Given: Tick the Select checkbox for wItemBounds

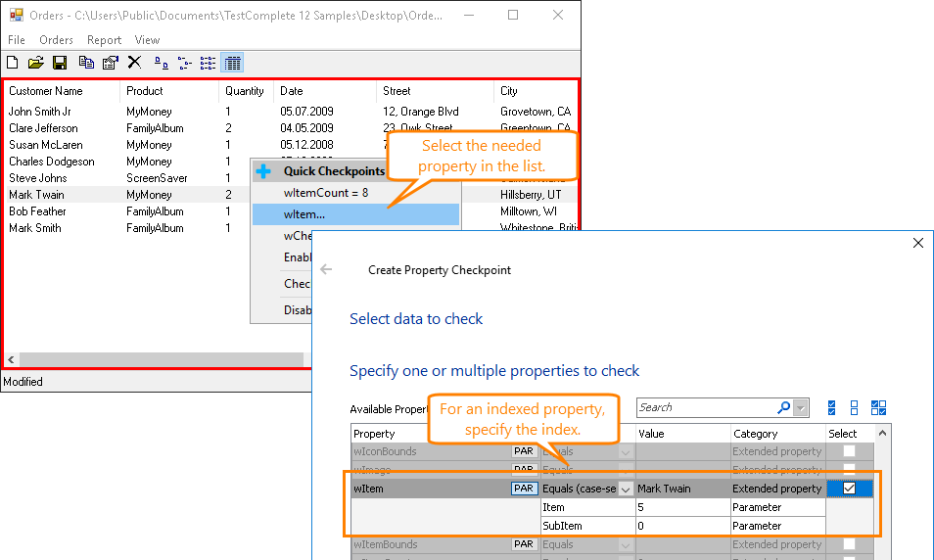Looking at the screenshot, I should click(x=849, y=544).
